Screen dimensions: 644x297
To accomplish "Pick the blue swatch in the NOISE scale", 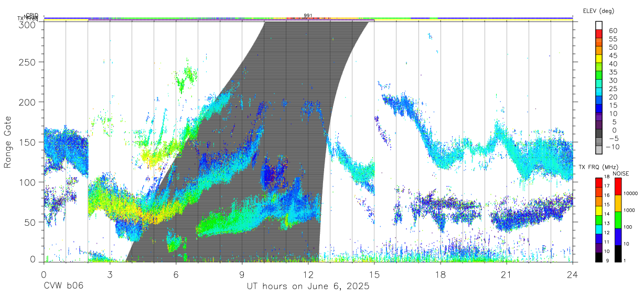I will pyautogui.click(x=618, y=236).
